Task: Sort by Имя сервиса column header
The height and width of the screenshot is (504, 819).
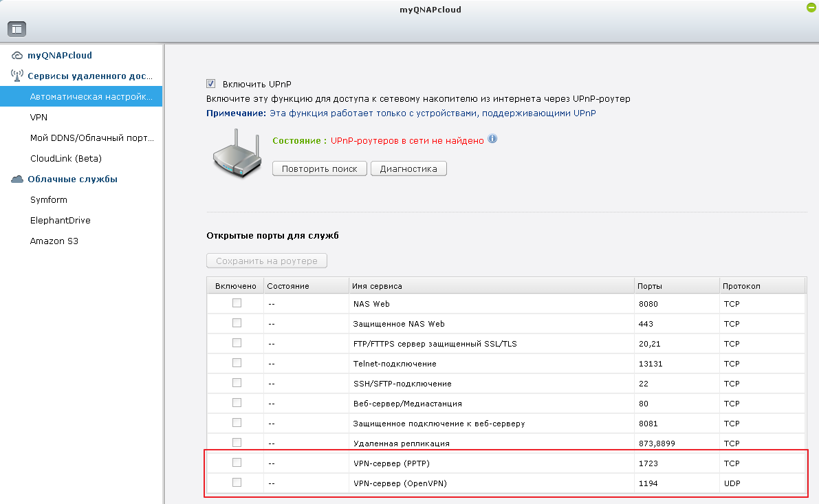Action: (492, 286)
